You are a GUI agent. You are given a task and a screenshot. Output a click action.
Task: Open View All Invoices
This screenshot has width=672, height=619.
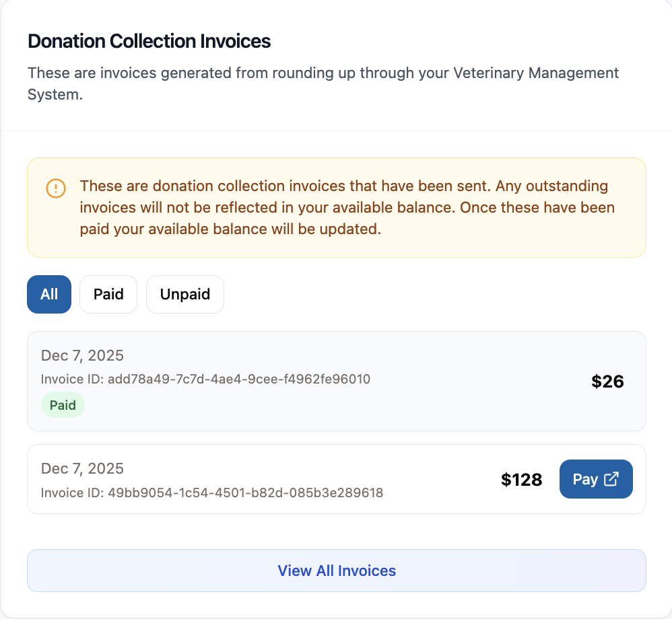pos(337,571)
